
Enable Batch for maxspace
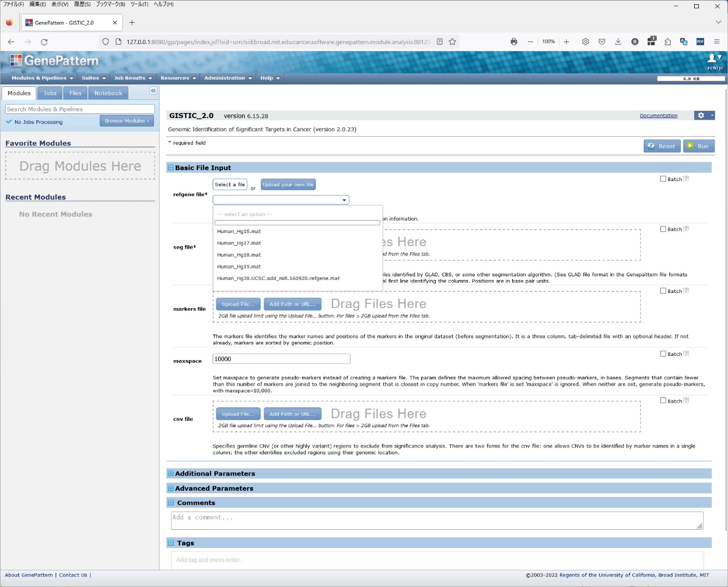tap(663, 354)
